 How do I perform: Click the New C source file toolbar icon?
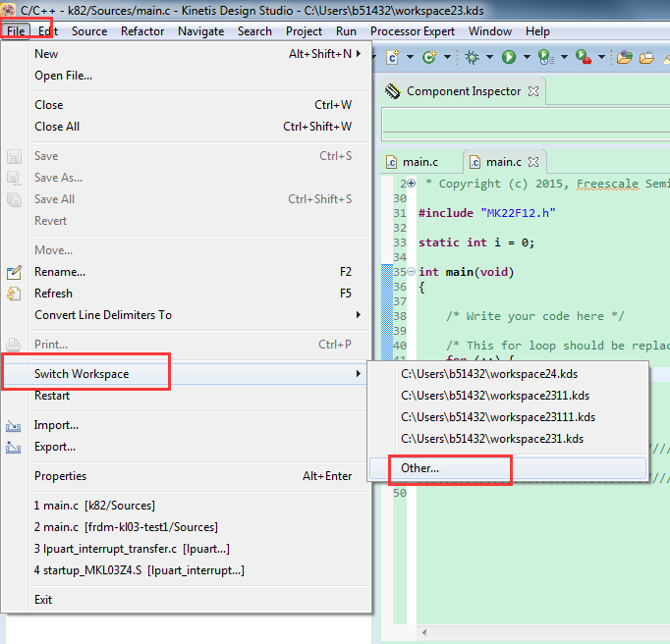coord(393,57)
